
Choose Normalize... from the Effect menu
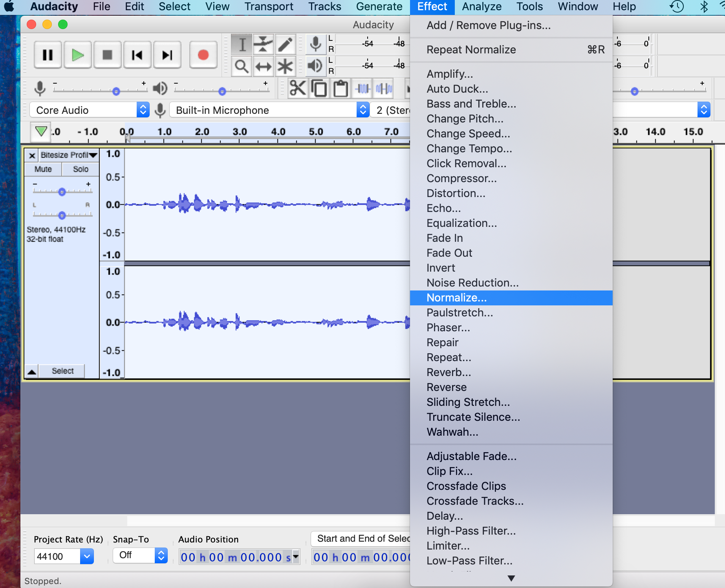click(511, 298)
